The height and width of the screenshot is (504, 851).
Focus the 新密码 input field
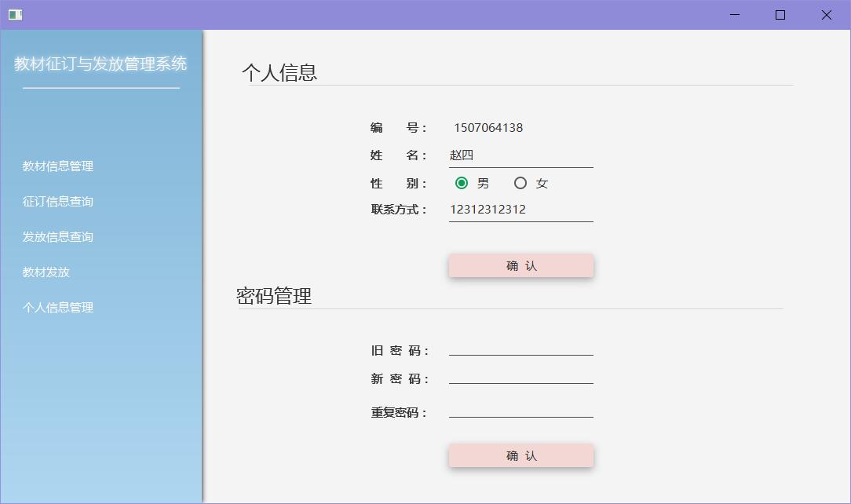[521, 375]
